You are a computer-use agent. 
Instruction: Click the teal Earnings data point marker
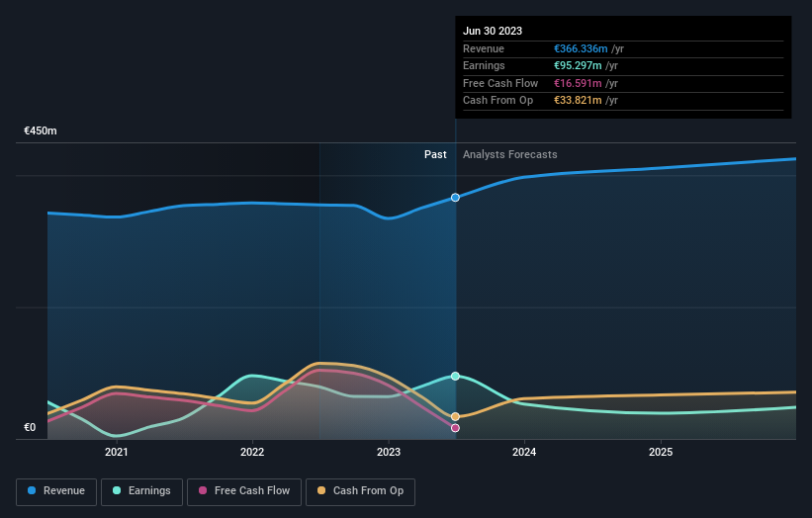[x=455, y=377]
